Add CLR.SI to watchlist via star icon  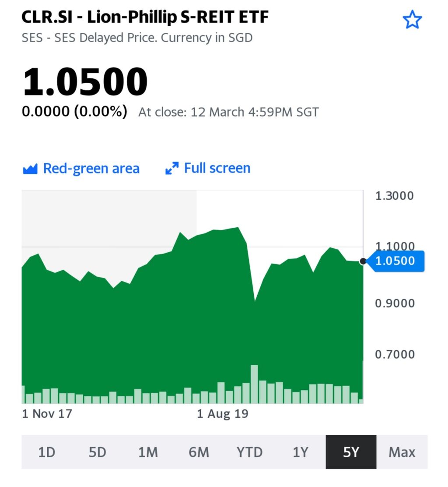click(x=412, y=20)
